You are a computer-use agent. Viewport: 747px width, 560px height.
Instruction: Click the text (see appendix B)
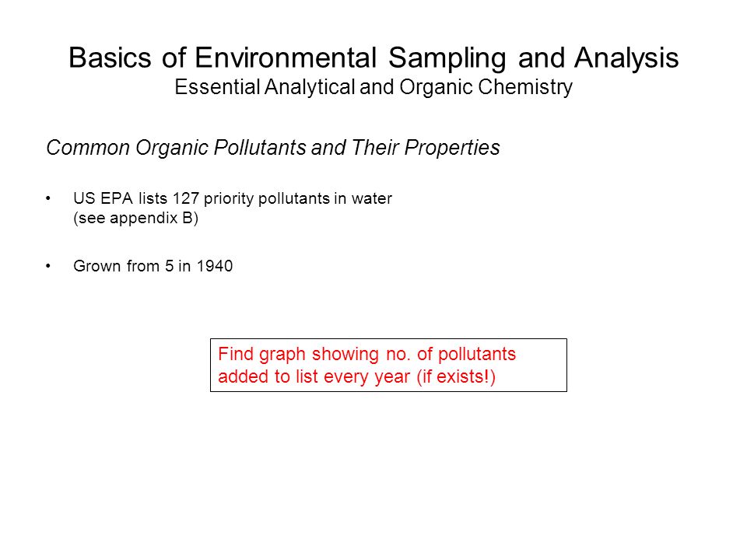135,218
